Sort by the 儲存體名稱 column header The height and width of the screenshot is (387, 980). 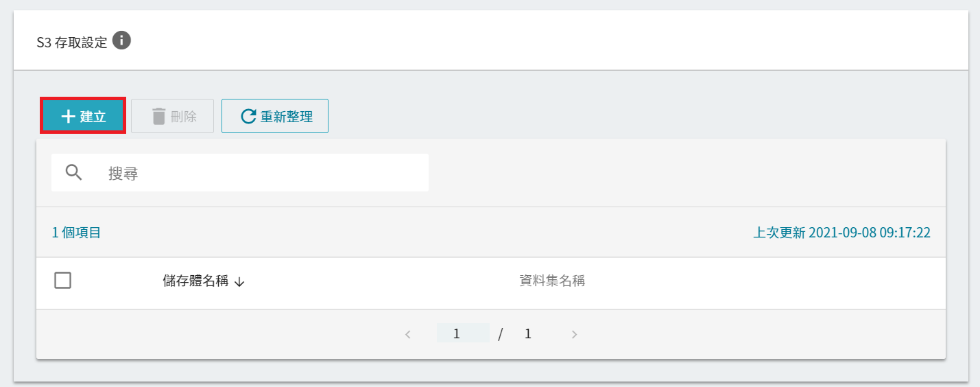pyautogui.click(x=195, y=281)
